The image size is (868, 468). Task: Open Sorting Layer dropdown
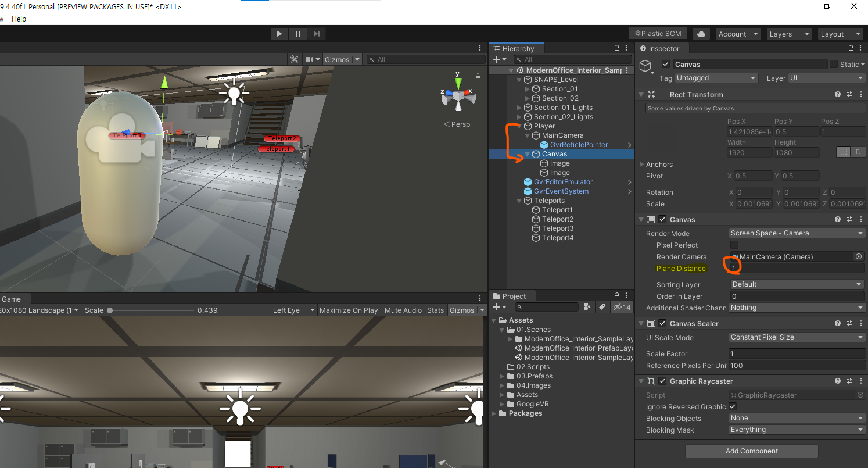[x=797, y=284]
